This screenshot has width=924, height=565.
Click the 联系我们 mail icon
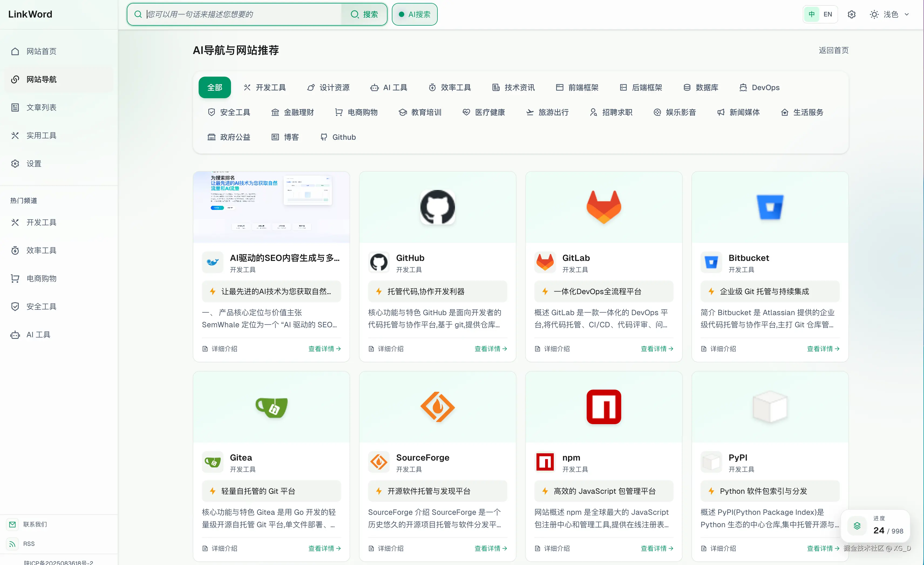point(12,524)
